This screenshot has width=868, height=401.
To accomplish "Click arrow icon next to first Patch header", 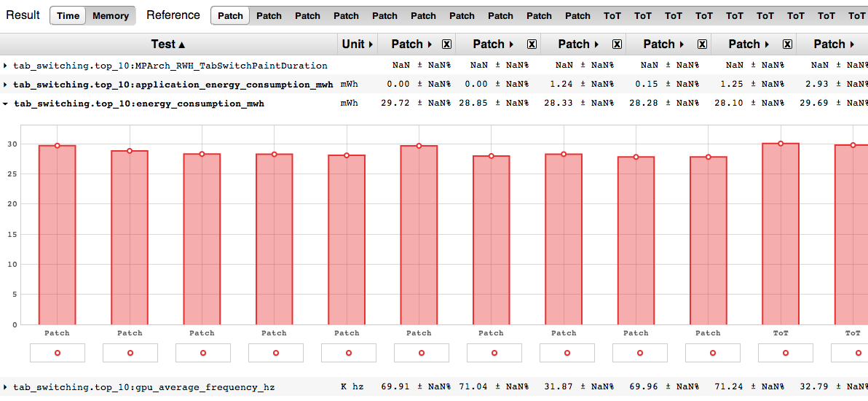I will [x=430, y=44].
